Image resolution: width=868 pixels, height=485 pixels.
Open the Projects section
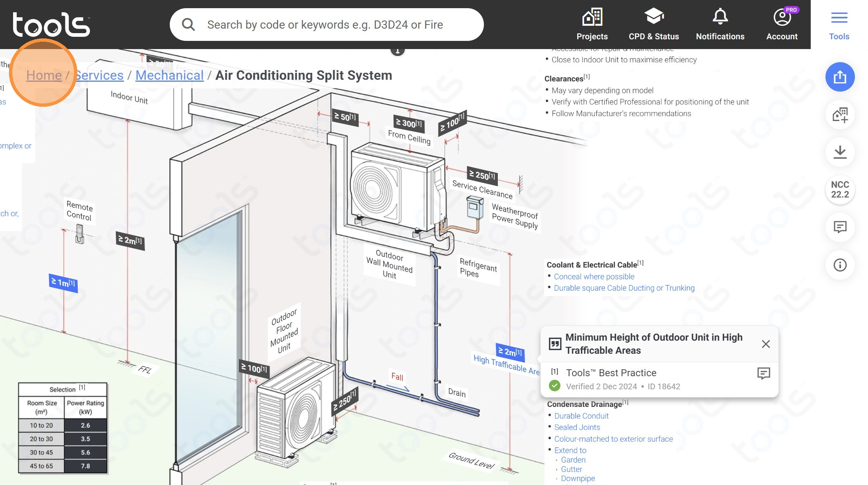click(x=592, y=25)
